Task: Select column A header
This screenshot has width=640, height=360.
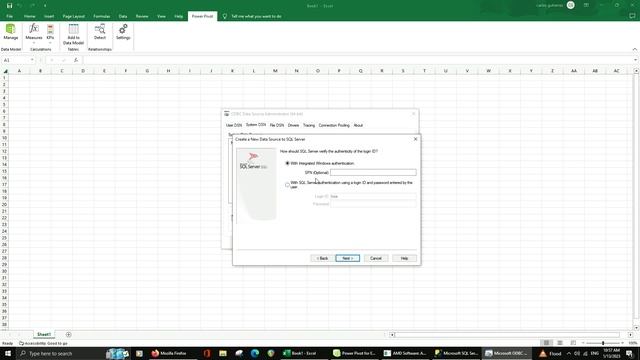Action: tap(19, 71)
